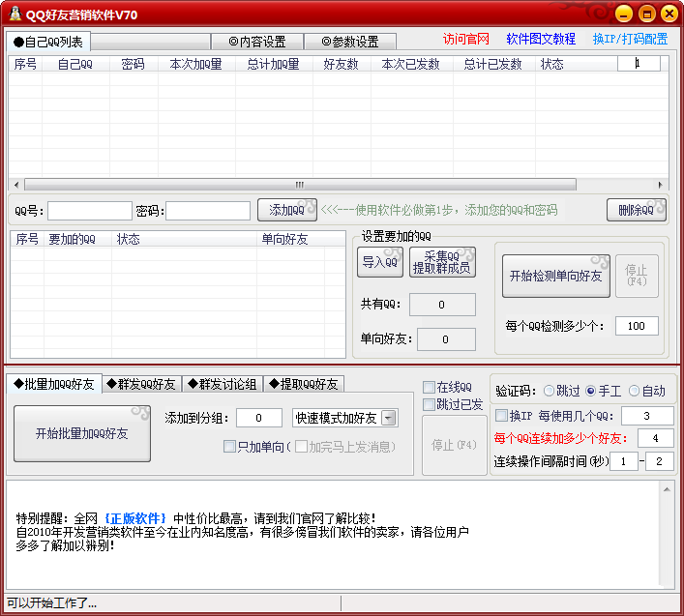Close the QQ marketing software window
The width and height of the screenshot is (684, 616).
pos(669,14)
